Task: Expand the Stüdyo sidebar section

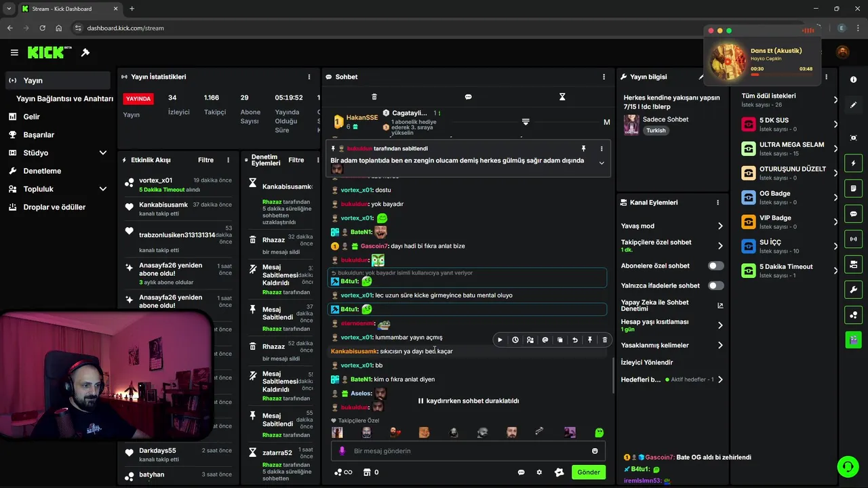Action: tap(103, 153)
